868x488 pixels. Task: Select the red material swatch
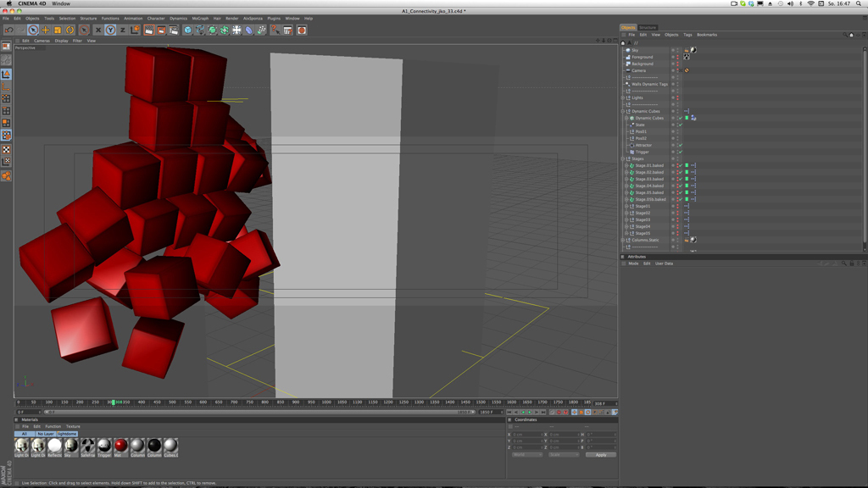[120, 445]
